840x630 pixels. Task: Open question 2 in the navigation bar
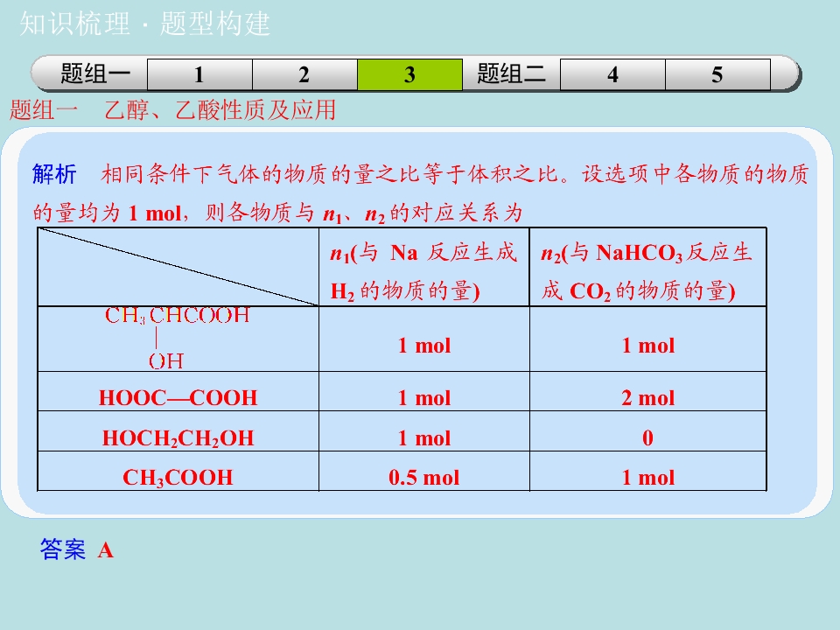coord(304,75)
